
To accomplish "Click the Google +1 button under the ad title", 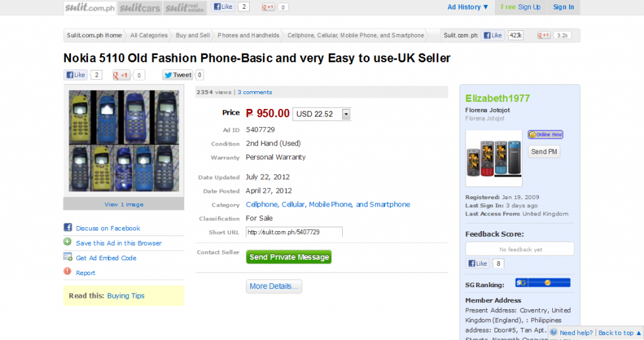I will [121, 75].
